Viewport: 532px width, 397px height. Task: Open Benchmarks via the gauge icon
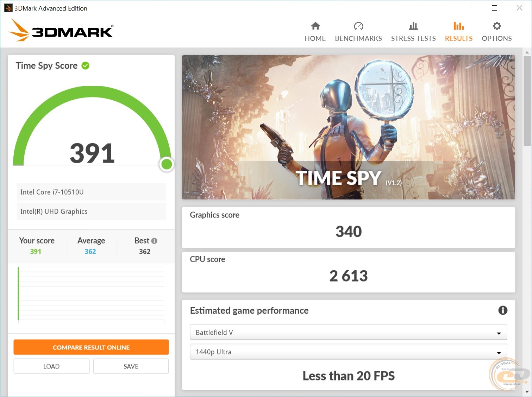[358, 26]
